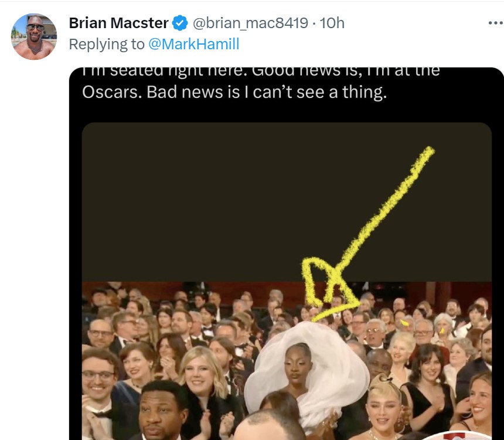
Task: Click the "Replying to" label text
Action: click(107, 44)
